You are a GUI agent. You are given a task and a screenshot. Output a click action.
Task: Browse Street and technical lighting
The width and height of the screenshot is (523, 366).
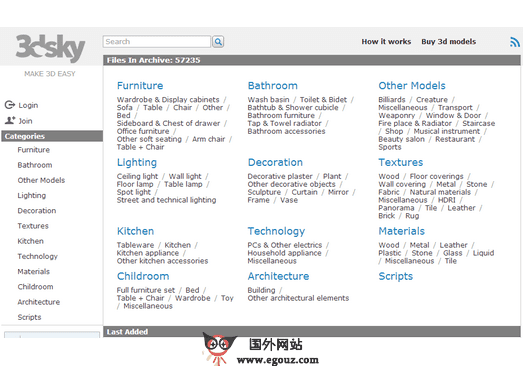166,200
